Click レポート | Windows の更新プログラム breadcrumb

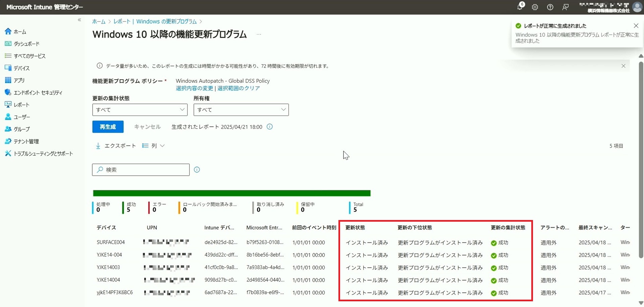[155, 21]
